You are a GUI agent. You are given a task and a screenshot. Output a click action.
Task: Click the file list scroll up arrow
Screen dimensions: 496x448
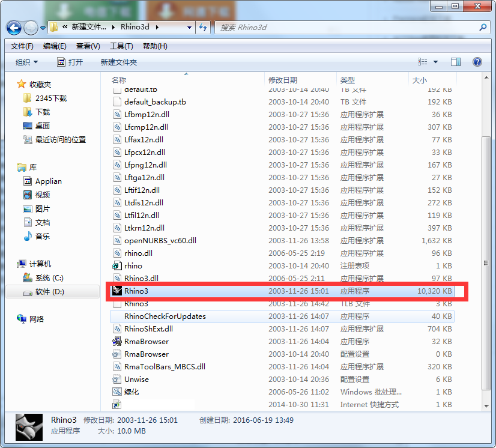coord(486,77)
